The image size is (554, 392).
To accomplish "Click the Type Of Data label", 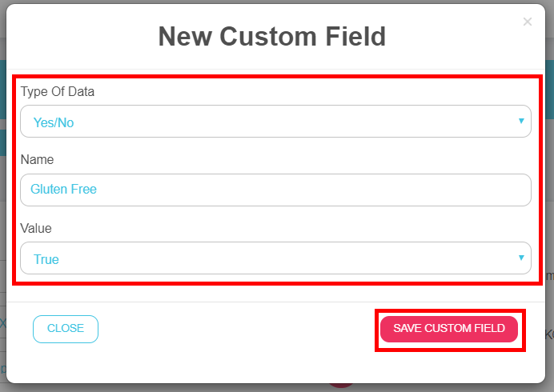I will click(x=58, y=91).
